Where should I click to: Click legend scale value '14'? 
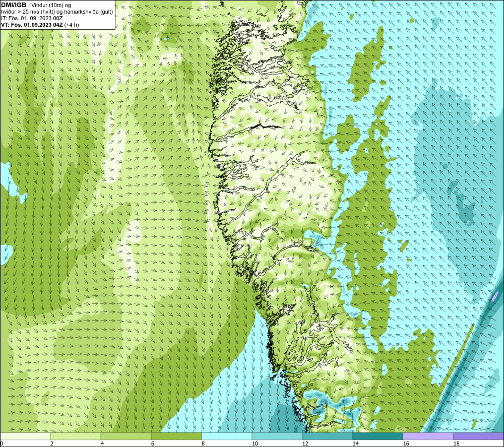click(x=355, y=443)
